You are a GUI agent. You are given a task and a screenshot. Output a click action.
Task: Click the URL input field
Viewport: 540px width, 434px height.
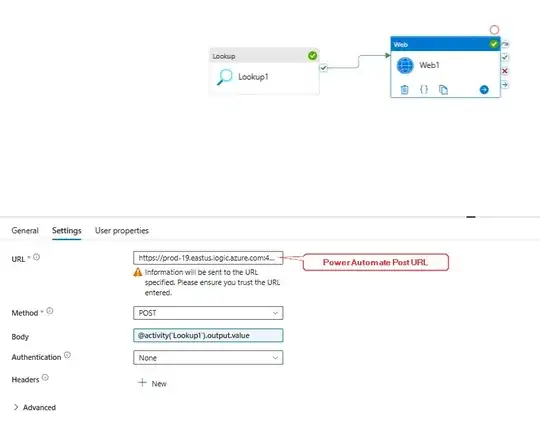click(x=208, y=258)
